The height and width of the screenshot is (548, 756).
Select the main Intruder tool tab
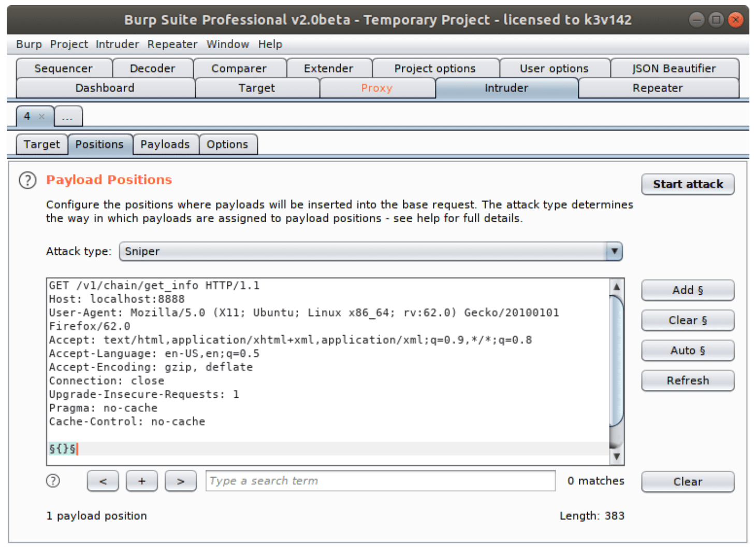(x=506, y=88)
